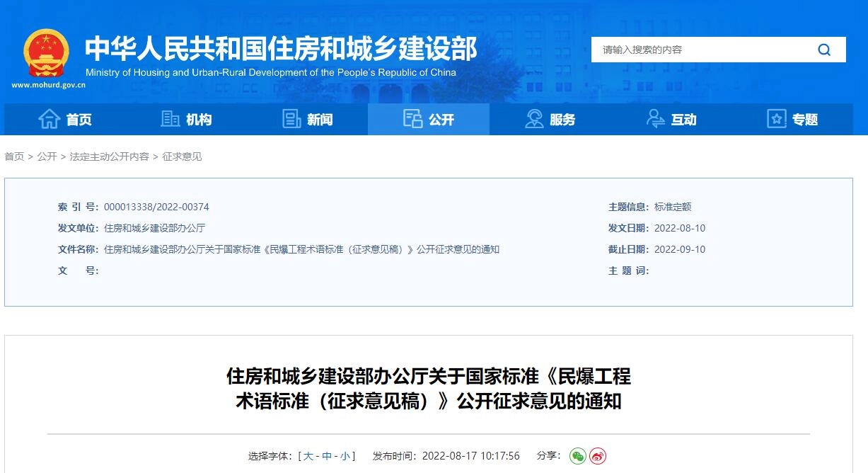Select large font size 大
The image size is (868, 473).
tap(307, 456)
